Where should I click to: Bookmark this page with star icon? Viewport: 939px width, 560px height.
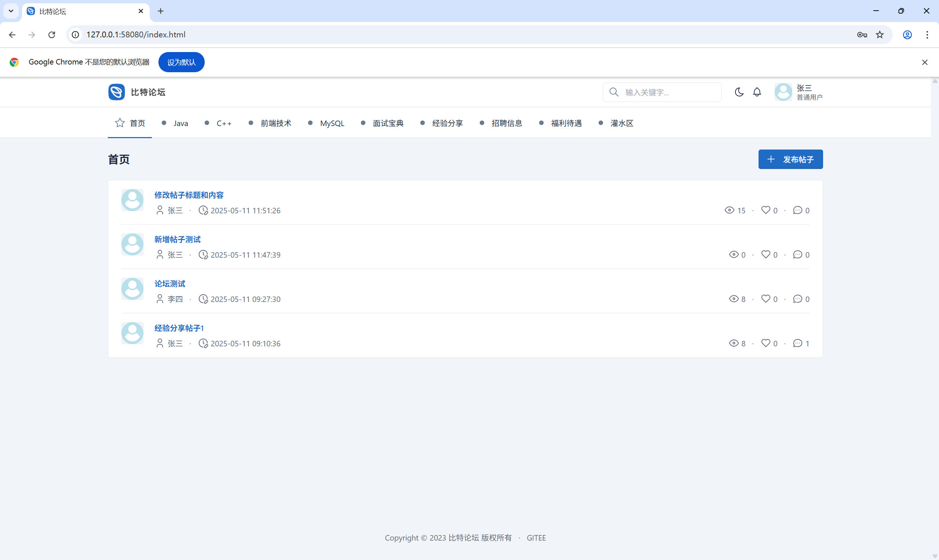pyautogui.click(x=880, y=35)
